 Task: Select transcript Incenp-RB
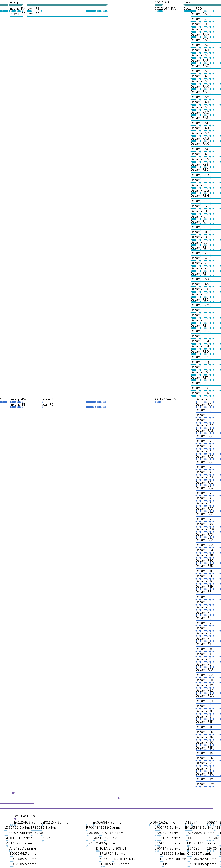[x=17, y=14]
